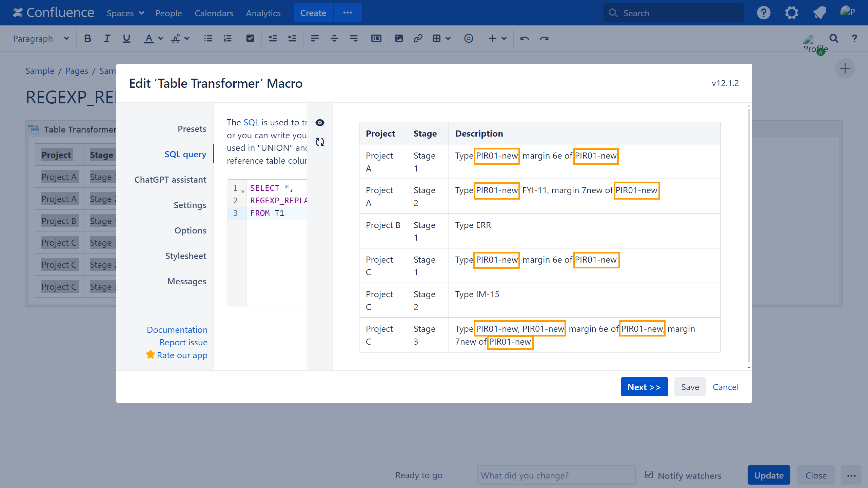Open the notifications bell icon
Viewport: 868px width, 488px height.
click(x=819, y=13)
